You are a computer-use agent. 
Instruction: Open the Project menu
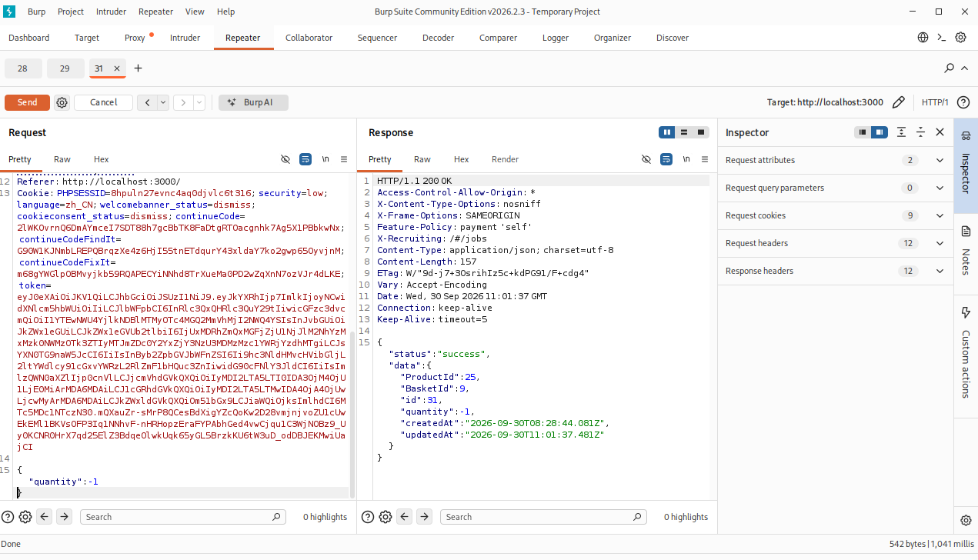(71, 12)
